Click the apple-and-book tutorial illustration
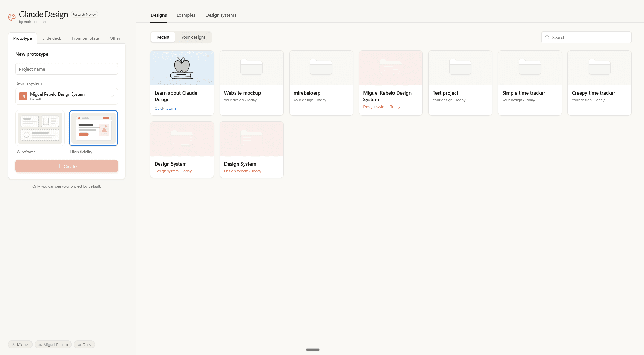Image resolution: width=644 pixels, height=355 pixels. click(x=182, y=68)
